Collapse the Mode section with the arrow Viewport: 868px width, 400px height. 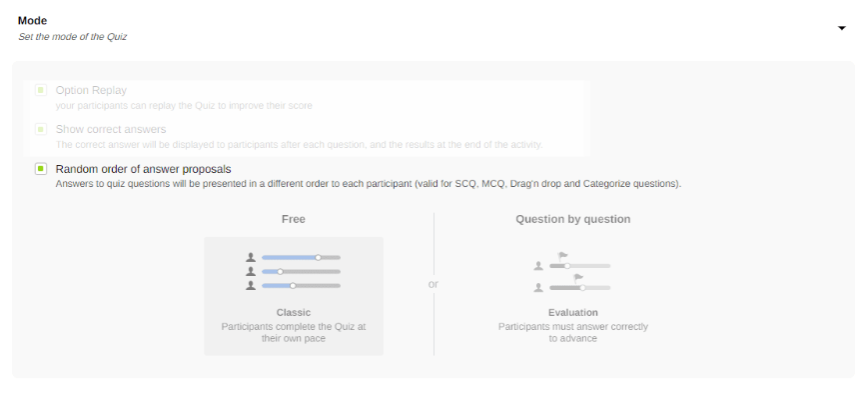tap(841, 28)
